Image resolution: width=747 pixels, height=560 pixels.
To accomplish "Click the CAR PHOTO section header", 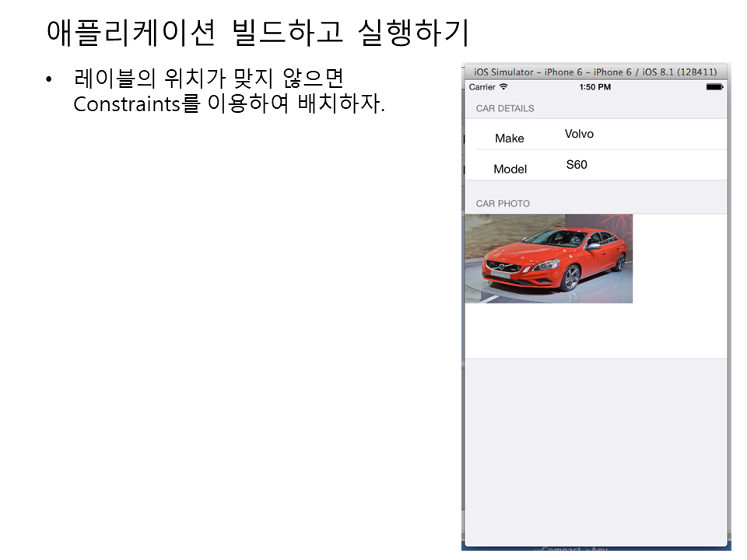I will 503,204.
